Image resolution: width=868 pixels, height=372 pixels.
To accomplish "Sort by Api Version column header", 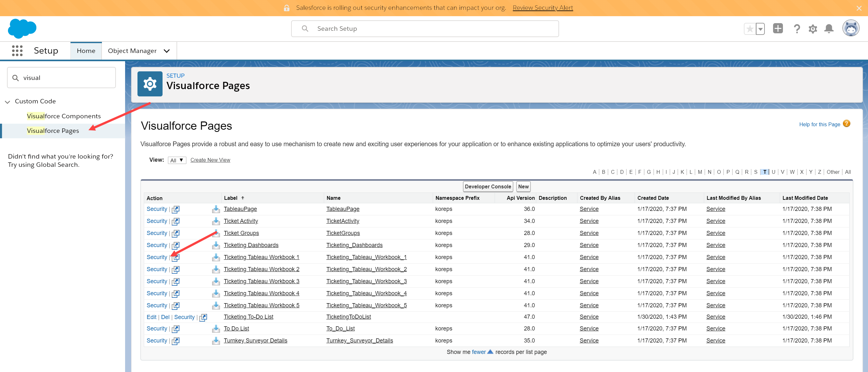I will coord(521,198).
